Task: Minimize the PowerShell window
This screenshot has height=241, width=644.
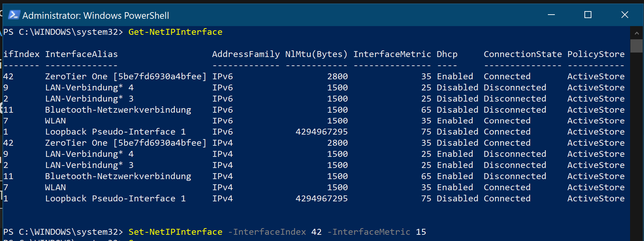Action: pyautogui.click(x=551, y=15)
